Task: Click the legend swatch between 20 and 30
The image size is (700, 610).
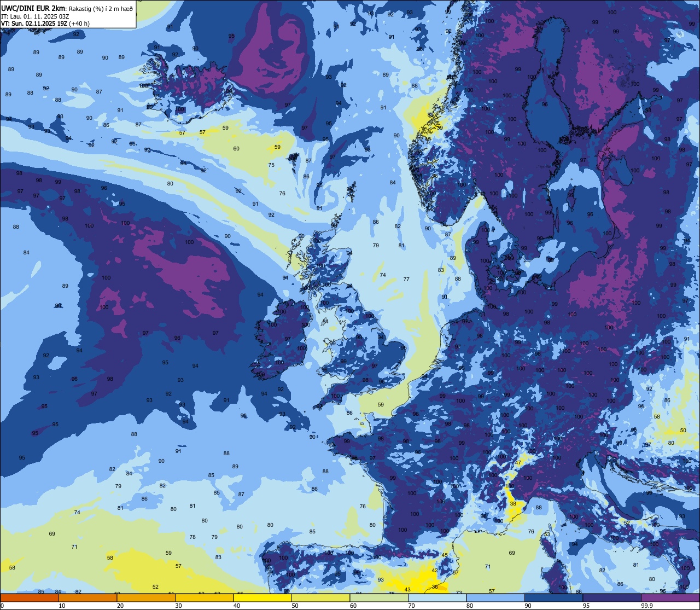Action: 146,597
